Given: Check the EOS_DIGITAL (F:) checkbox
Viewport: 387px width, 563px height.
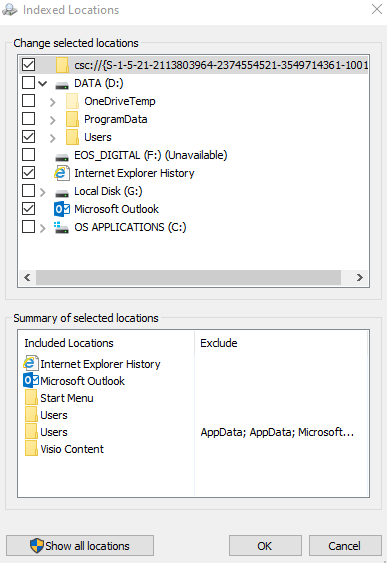Looking at the screenshot, I should [28, 154].
